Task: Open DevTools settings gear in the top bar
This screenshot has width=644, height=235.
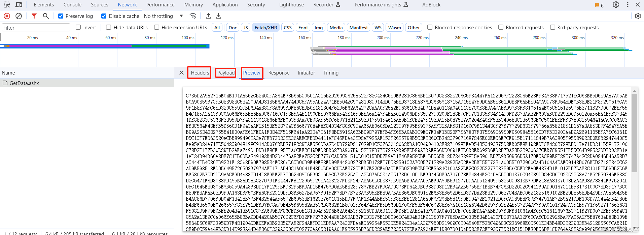Action: pyautogui.click(x=616, y=5)
